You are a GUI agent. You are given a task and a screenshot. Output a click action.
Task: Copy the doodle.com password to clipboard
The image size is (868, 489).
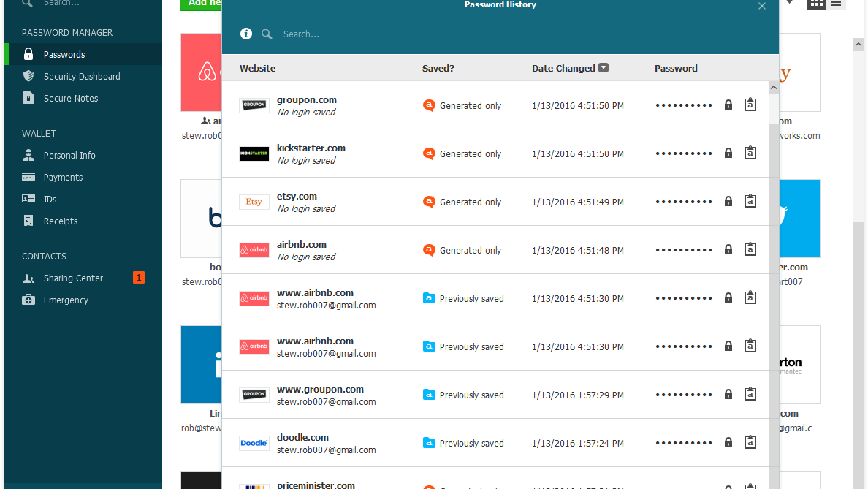[750, 442]
